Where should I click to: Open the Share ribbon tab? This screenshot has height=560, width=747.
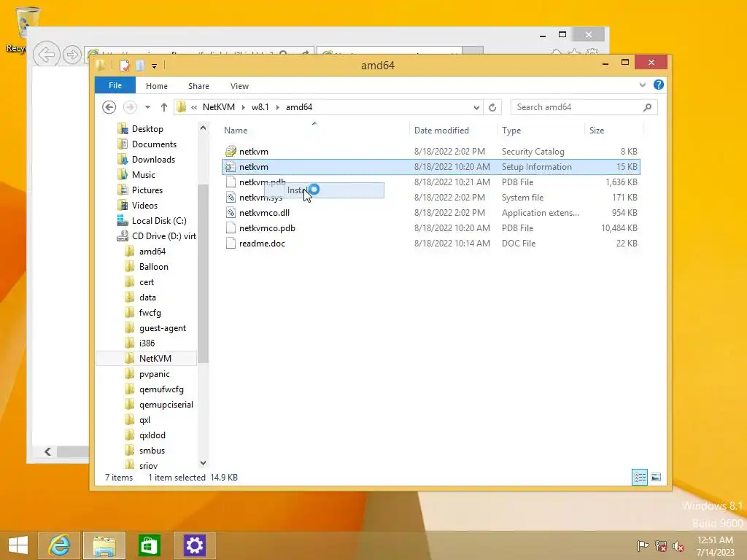[x=198, y=86]
